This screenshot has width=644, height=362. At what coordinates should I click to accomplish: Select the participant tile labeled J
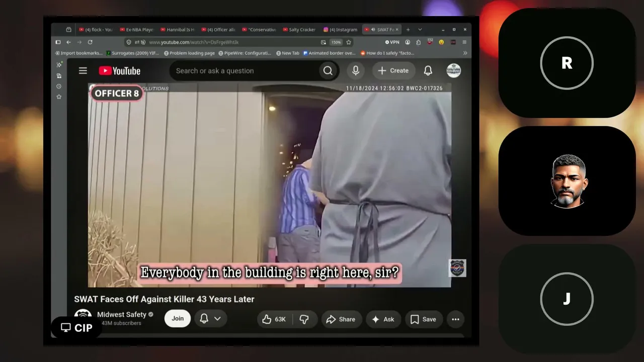pyautogui.click(x=567, y=299)
